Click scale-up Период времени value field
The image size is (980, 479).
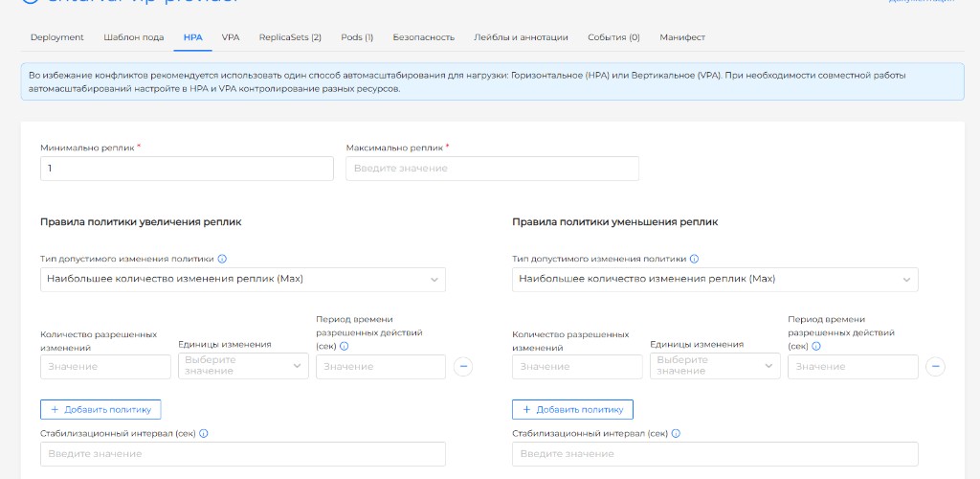point(381,367)
